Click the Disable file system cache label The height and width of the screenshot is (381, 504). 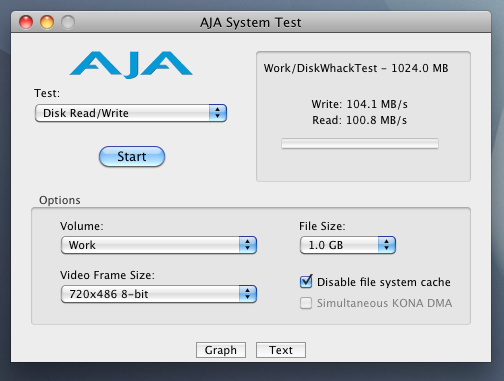tap(384, 282)
